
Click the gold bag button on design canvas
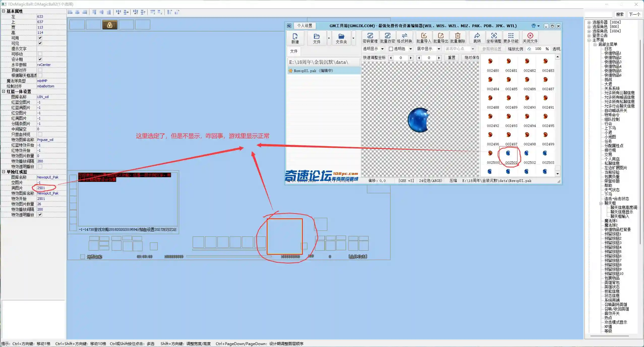click(110, 25)
